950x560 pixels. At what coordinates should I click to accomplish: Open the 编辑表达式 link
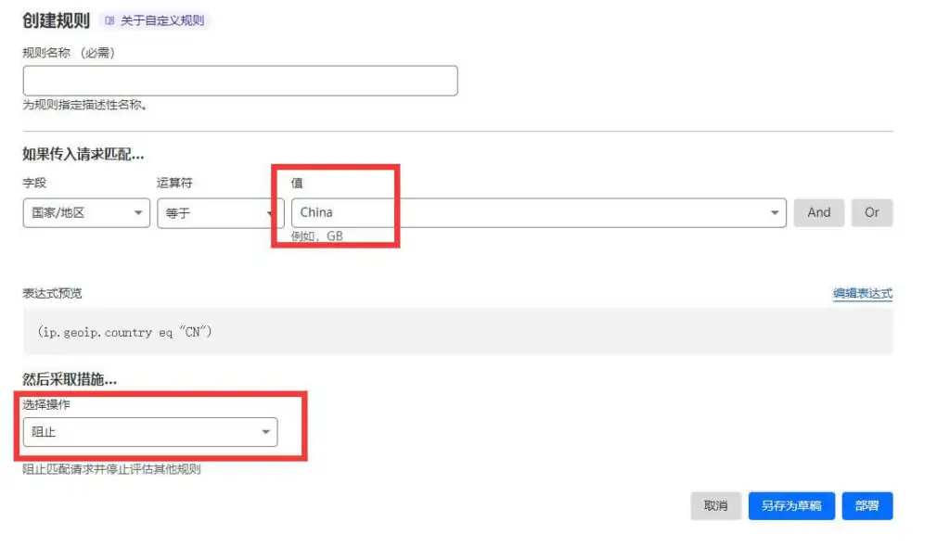(x=862, y=294)
